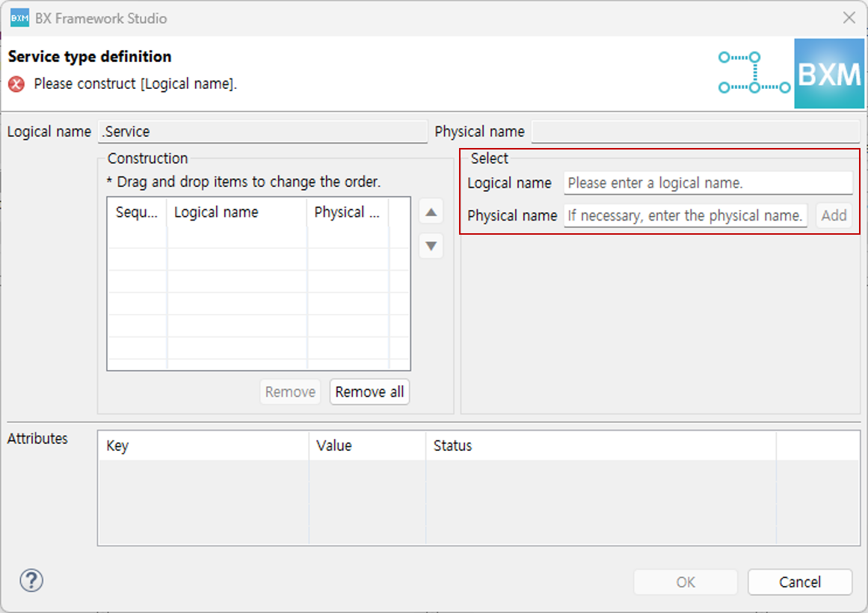Click the Remove button under the Construction table
The image size is (868, 613).
click(x=290, y=392)
